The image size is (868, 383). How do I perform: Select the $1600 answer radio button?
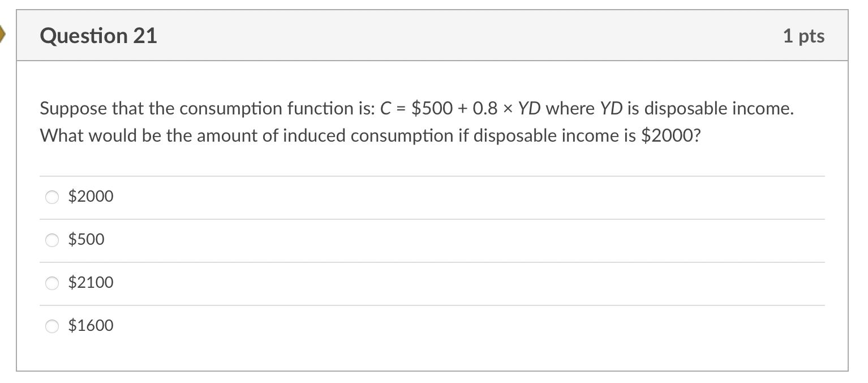(x=51, y=326)
